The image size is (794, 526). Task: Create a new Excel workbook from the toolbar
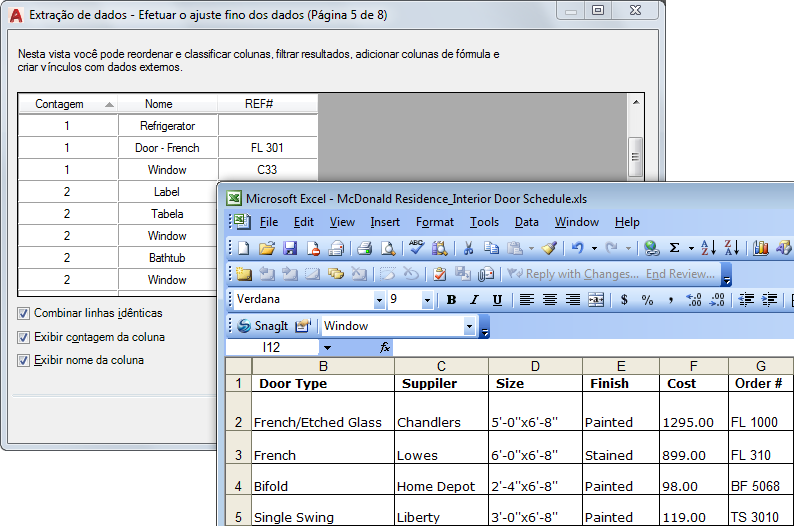tap(244, 248)
